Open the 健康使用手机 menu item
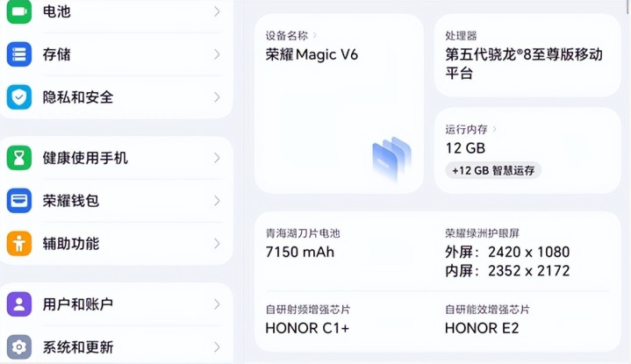This screenshot has height=364, width=631. [x=85, y=158]
